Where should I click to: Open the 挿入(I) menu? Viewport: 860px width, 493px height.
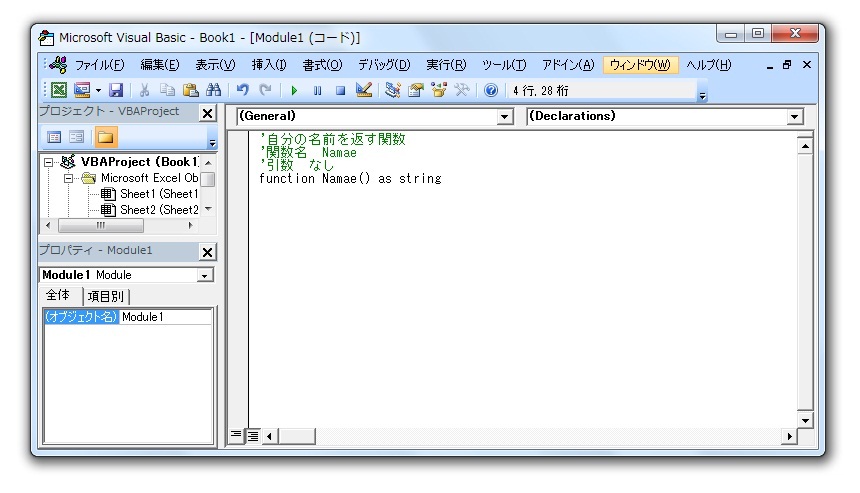click(x=269, y=65)
